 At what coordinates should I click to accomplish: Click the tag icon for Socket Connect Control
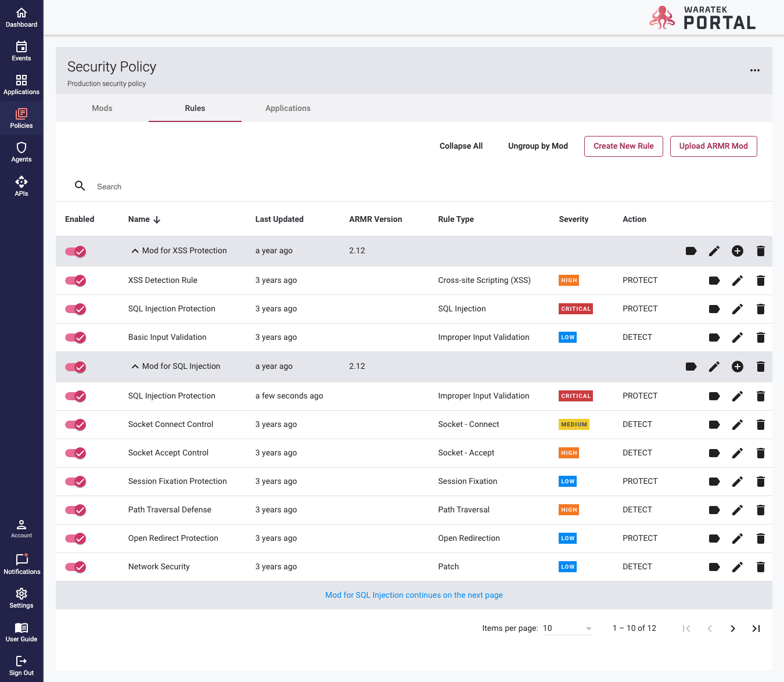pyautogui.click(x=714, y=425)
